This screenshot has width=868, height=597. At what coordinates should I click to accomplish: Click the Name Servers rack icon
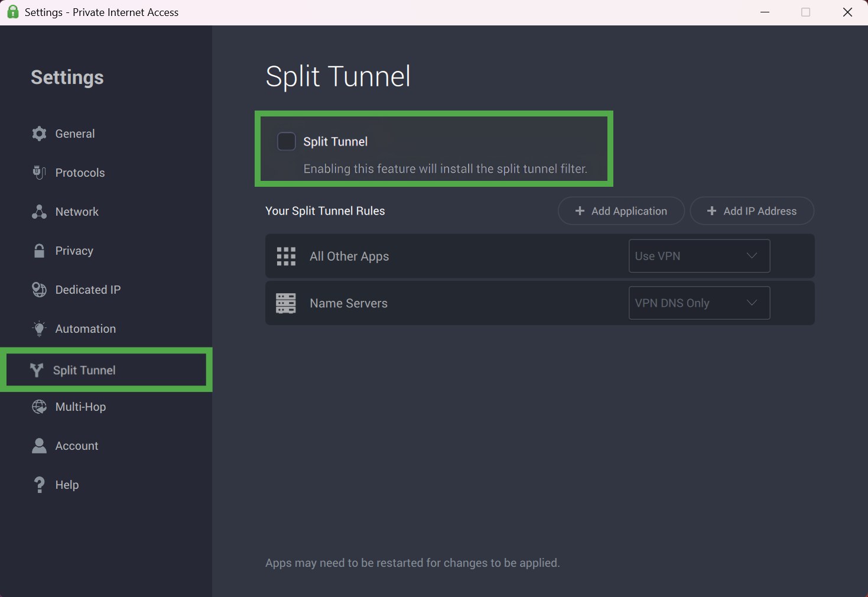[x=286, y=303]
